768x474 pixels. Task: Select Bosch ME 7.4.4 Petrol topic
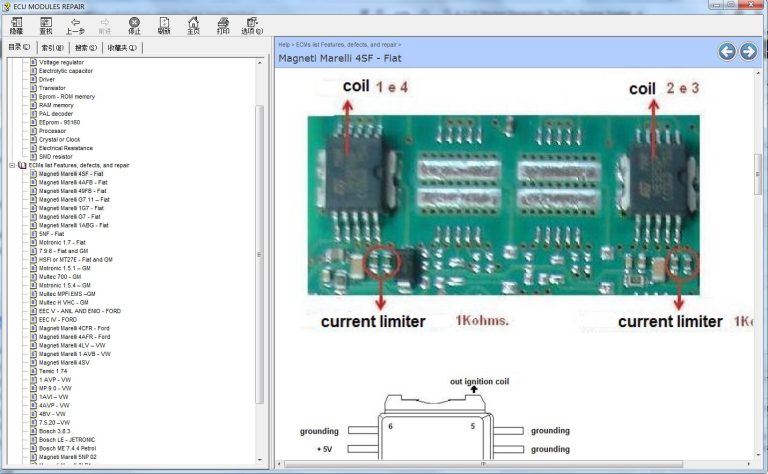(x=68, y=448)
